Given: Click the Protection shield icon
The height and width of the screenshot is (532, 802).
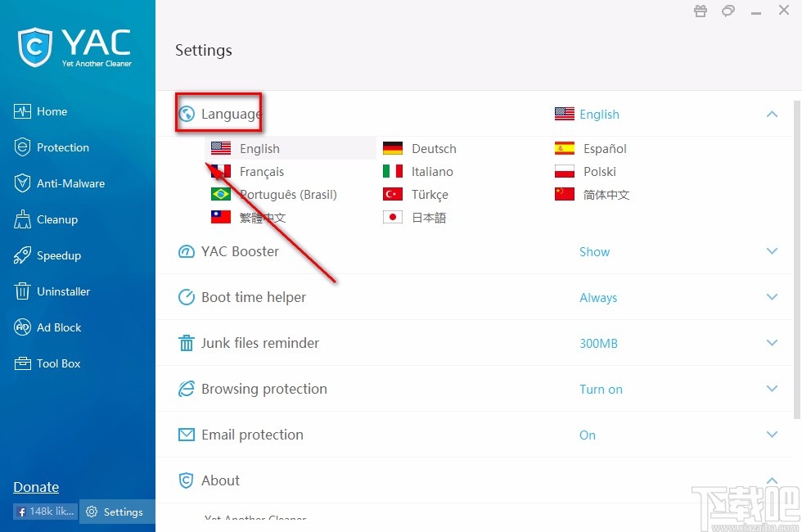Looking at the screenshot, I should point(22,147).
